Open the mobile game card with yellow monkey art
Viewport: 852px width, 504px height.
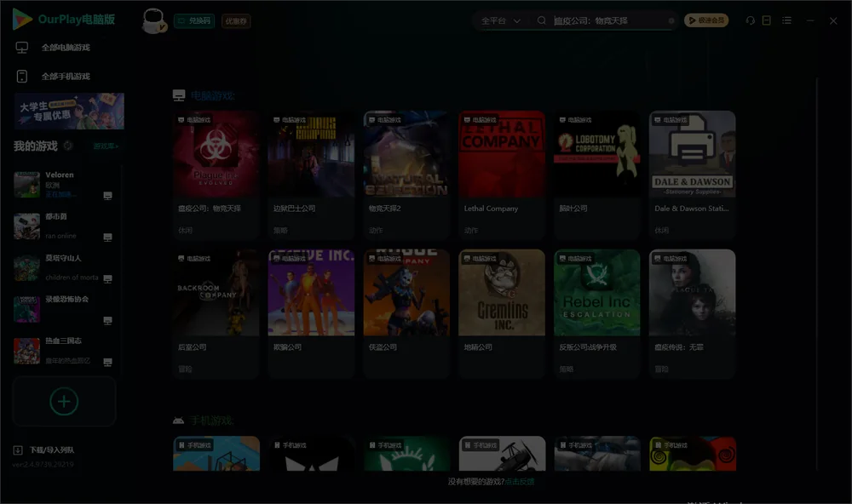click(x=692, y=454)
